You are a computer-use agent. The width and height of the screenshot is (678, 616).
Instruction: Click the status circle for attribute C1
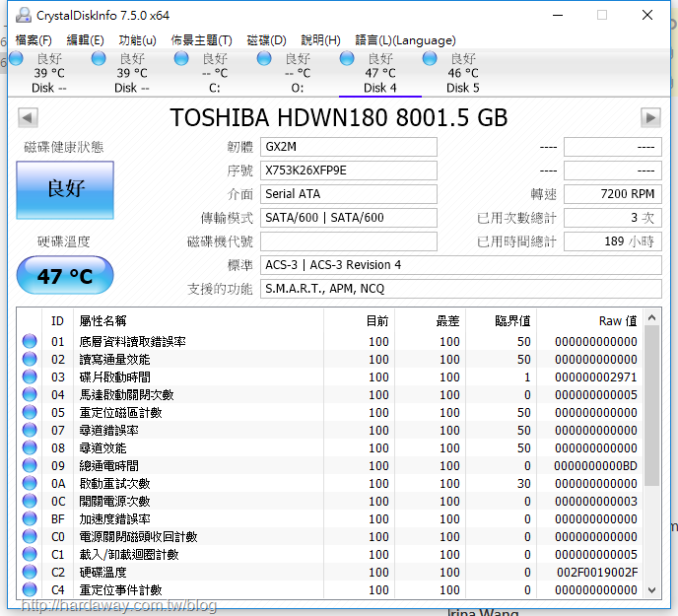(30, 554)
